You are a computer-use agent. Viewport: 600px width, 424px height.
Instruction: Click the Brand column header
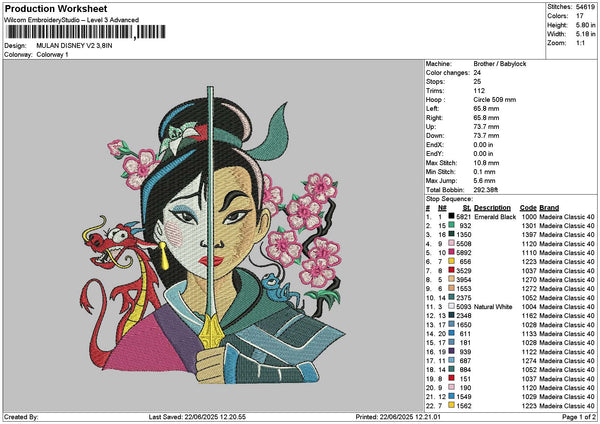click(549, 208)
